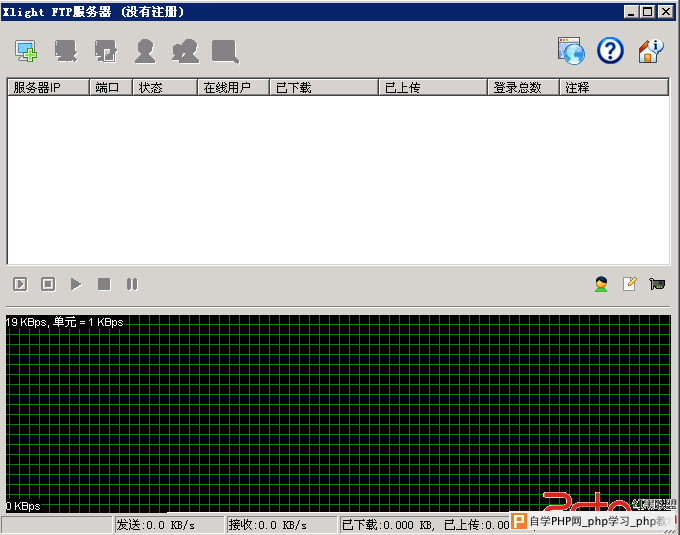Click the 已下载:0.000 KB status text
The image size is (680, 535).
(388, 525)
